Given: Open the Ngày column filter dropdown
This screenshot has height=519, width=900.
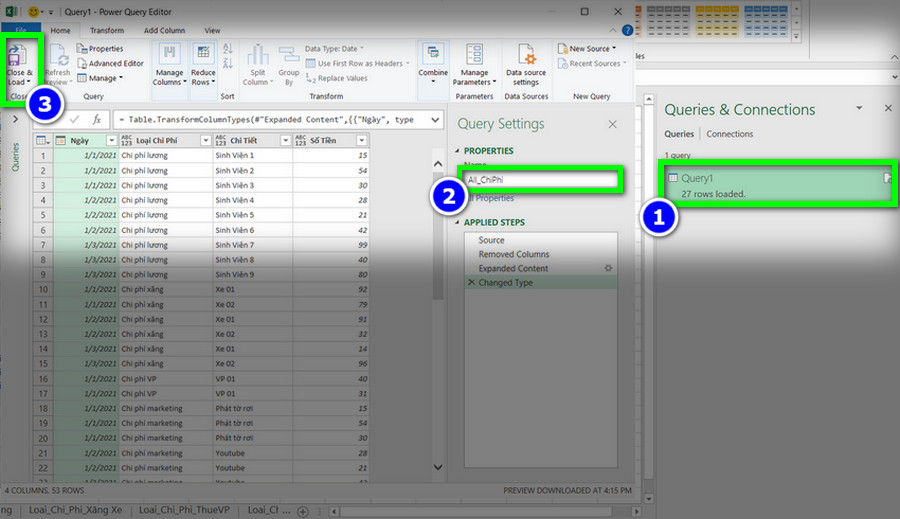Looking at the screenshot, I should [x=111, y=141].
